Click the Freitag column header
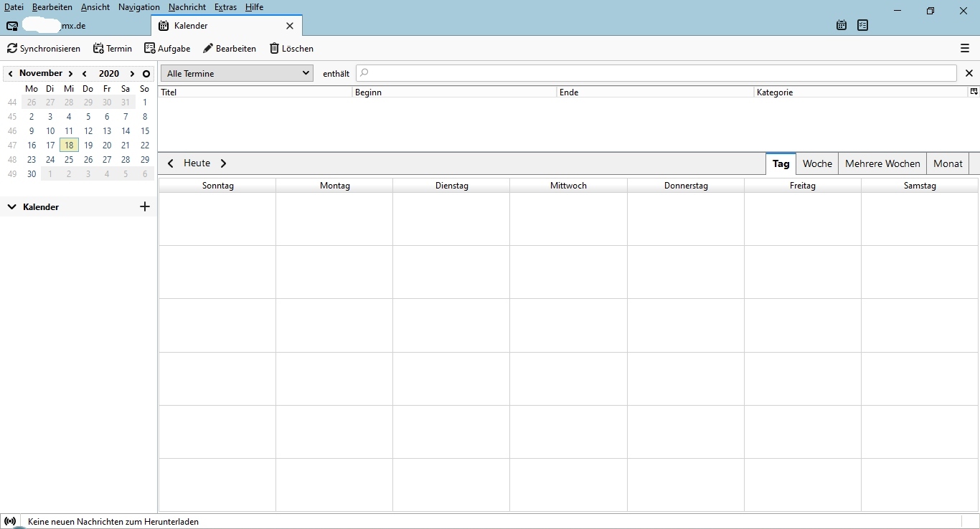 [803, 186]
